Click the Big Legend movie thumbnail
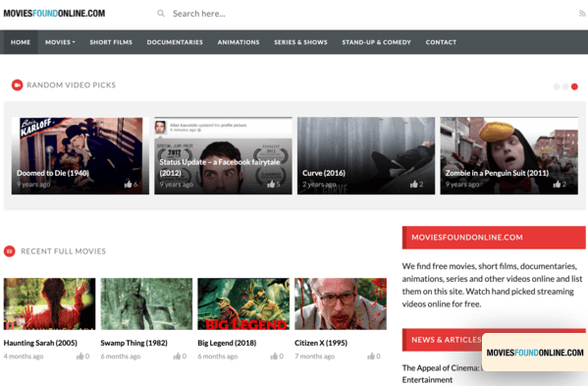The image size is (588, 386). click(x=243, y=303)
